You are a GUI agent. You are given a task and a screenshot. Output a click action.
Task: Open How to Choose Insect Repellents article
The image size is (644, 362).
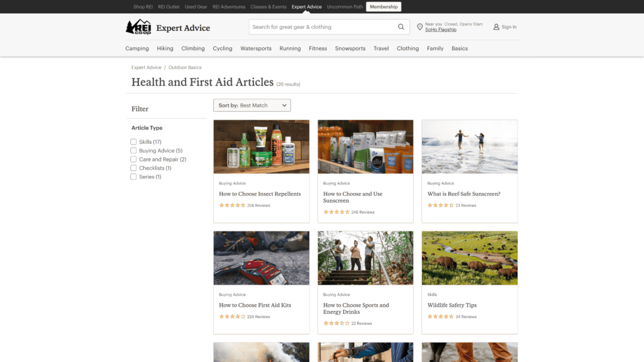(260, 194)
